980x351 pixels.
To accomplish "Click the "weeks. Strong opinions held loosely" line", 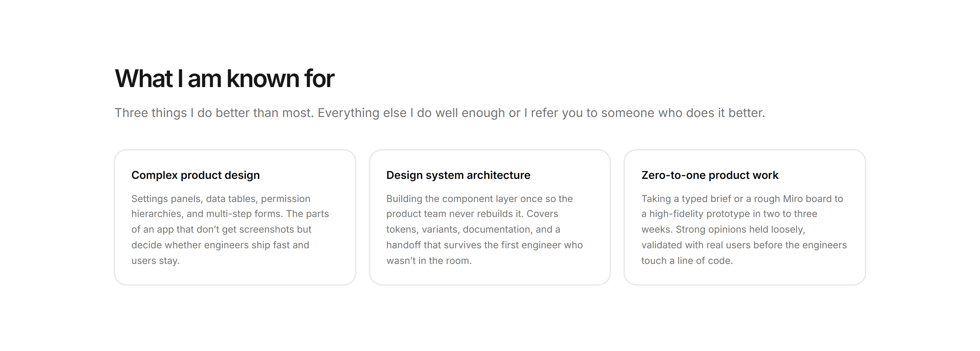I will [723, 230].
